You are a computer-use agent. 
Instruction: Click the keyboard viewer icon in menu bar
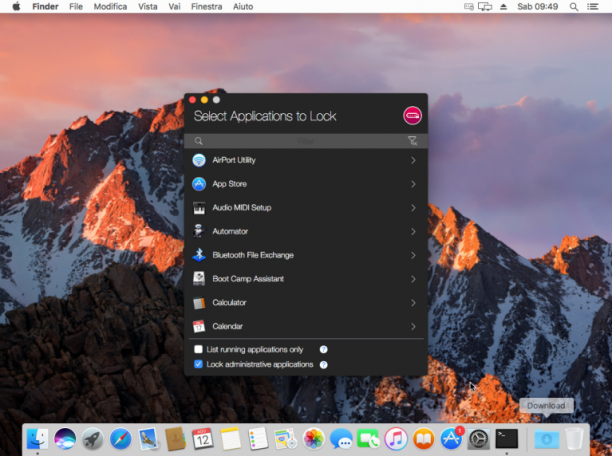(x=469, y=7)
